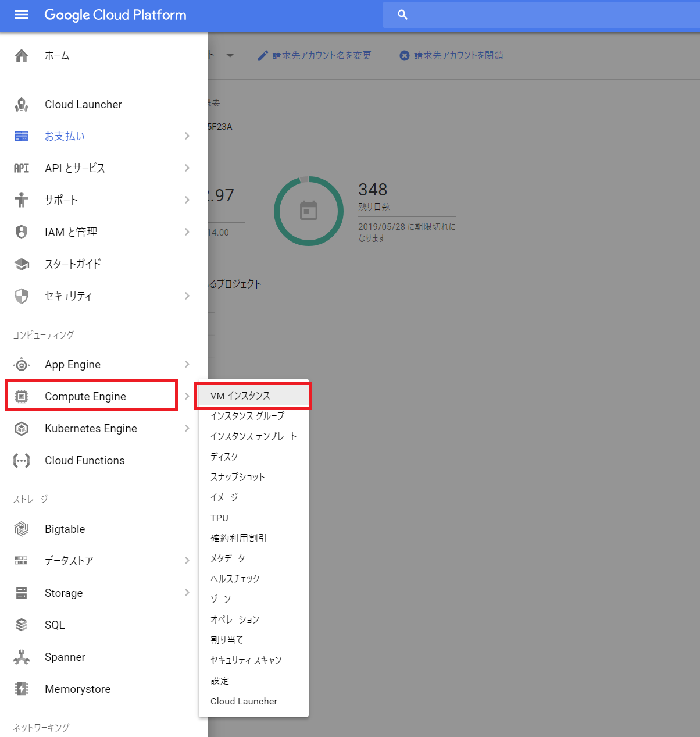
Task: Click the SQL stack icon
Action: point(22,625)
